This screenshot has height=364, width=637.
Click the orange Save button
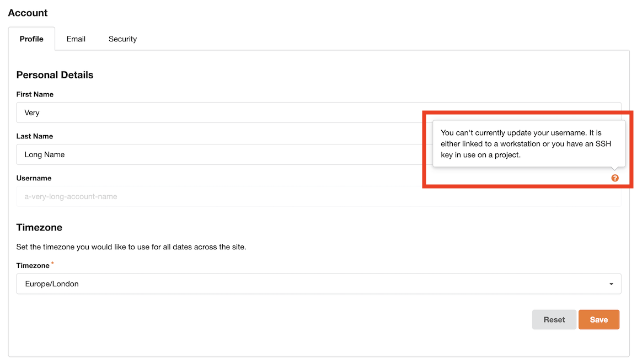pyautogui.click(x=598, y=320)
